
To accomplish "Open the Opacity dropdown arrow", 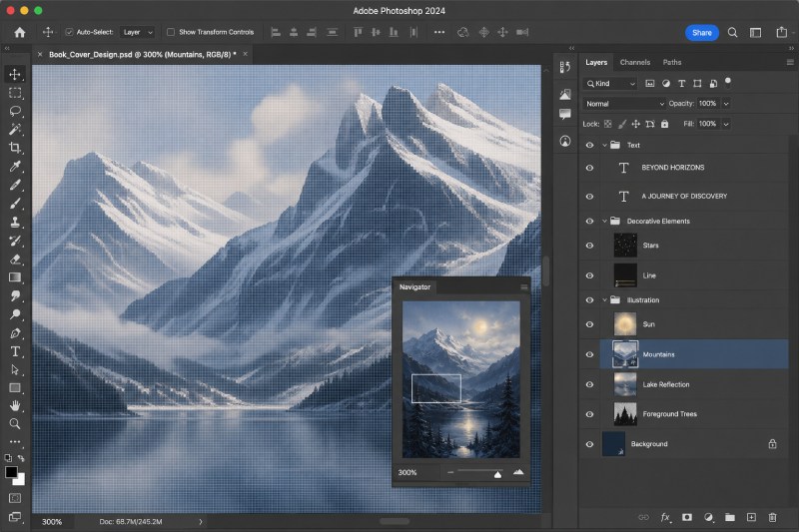I will 726,104.
